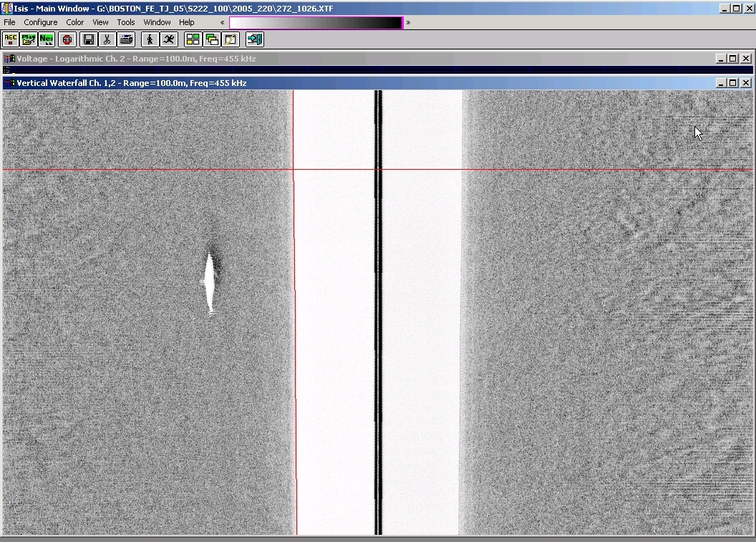Open a file for playback using the Play icon
The width and height of the screenshot is (756, 542).
click(28, 39)
